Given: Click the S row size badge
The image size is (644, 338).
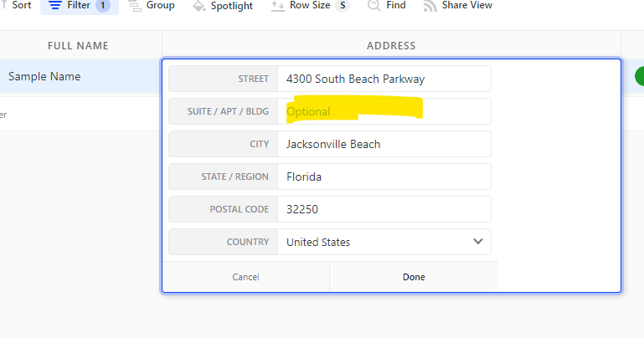Looking at the screenshot, I should click(342, 6).
